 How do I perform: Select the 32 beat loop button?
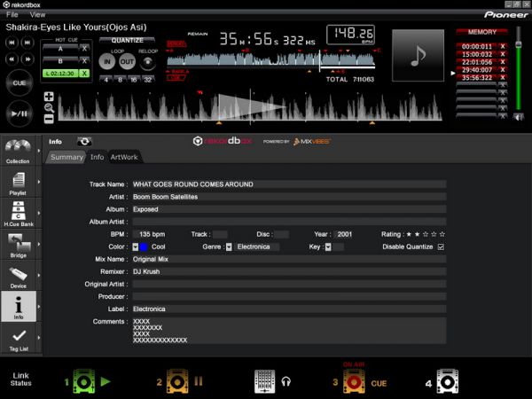[x=148, y=80]
